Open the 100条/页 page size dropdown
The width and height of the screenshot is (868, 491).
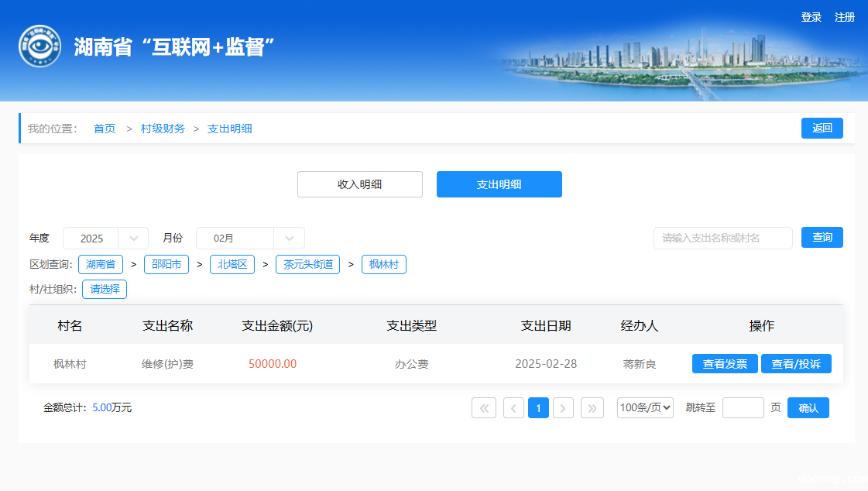645,408
